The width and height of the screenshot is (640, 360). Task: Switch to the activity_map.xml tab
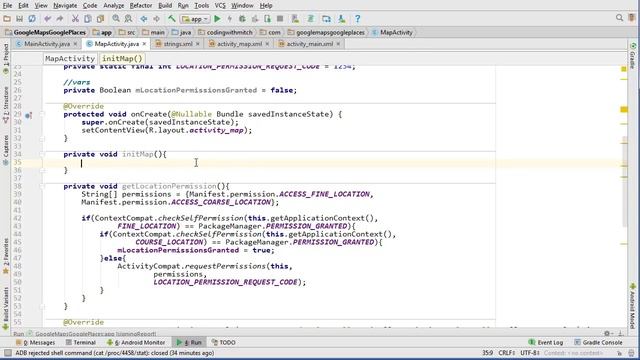point(239,44)
